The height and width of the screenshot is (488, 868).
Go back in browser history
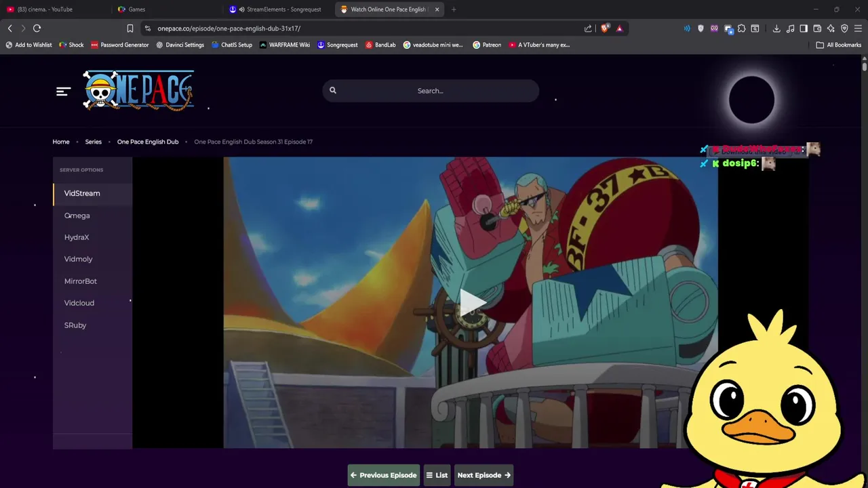[9, 28]
